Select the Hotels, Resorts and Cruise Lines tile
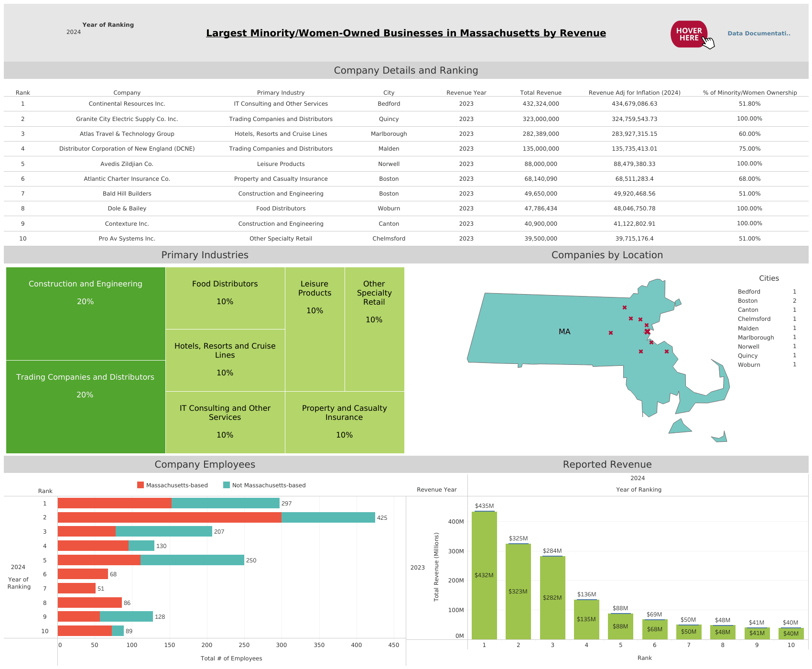 coord(225,360)
